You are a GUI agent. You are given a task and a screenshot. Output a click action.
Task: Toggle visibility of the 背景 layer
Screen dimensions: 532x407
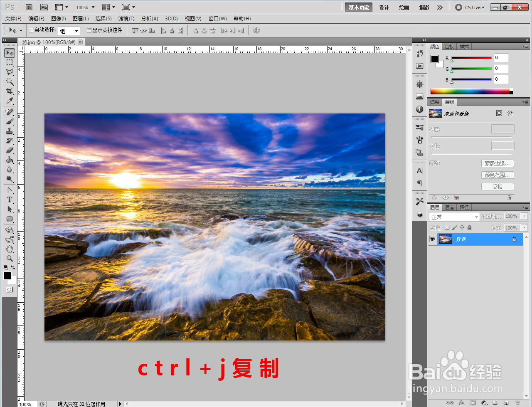click(x=432, y=239)
